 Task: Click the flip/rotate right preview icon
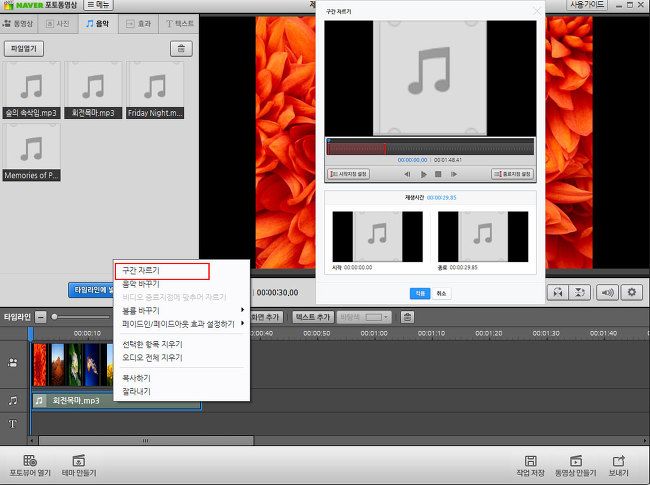coord(579,292)
